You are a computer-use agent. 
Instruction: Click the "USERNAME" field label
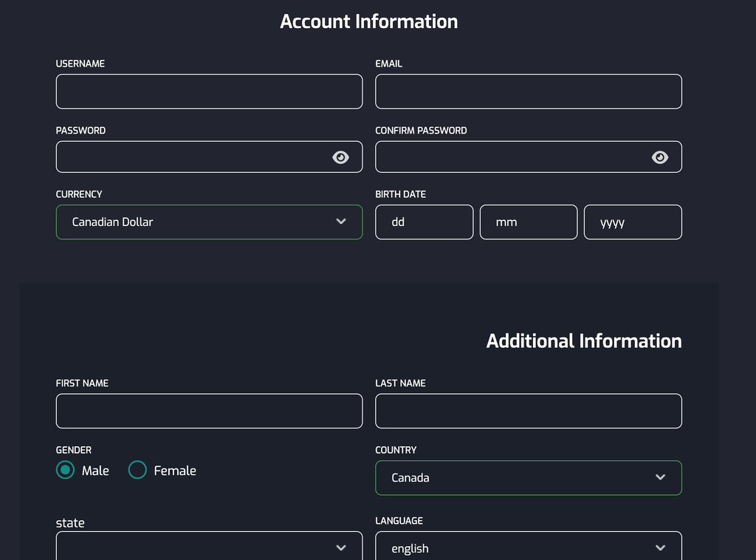pyautogui.click(x=80, y=64)
